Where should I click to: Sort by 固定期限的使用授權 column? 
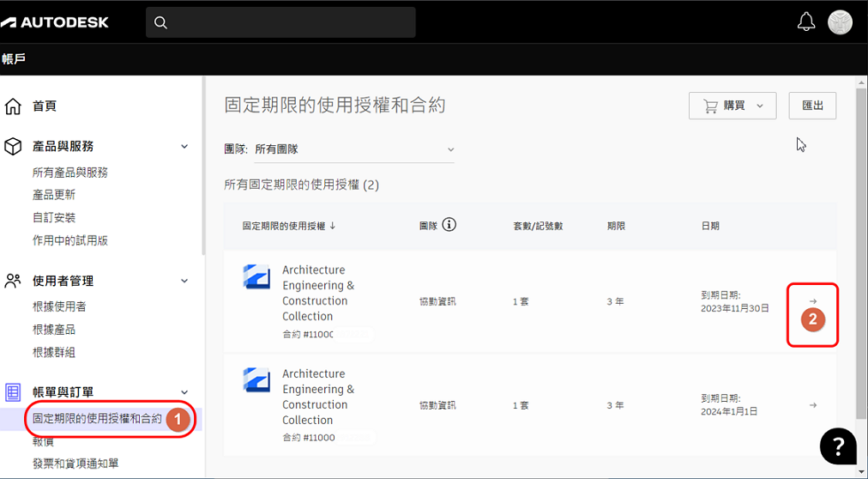289,226
